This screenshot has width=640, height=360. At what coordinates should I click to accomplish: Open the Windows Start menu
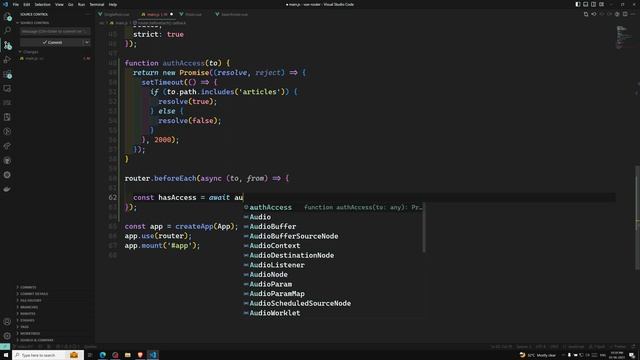point(6,355)
